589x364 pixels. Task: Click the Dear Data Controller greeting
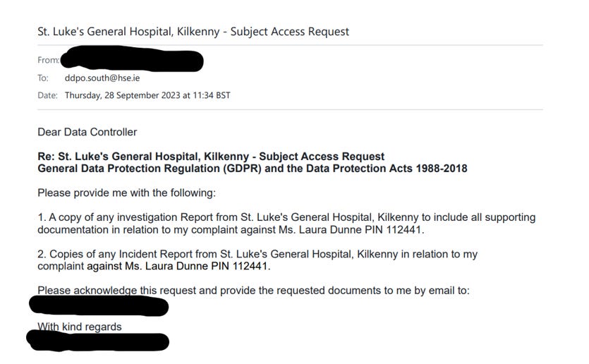[x=87, y=132]
